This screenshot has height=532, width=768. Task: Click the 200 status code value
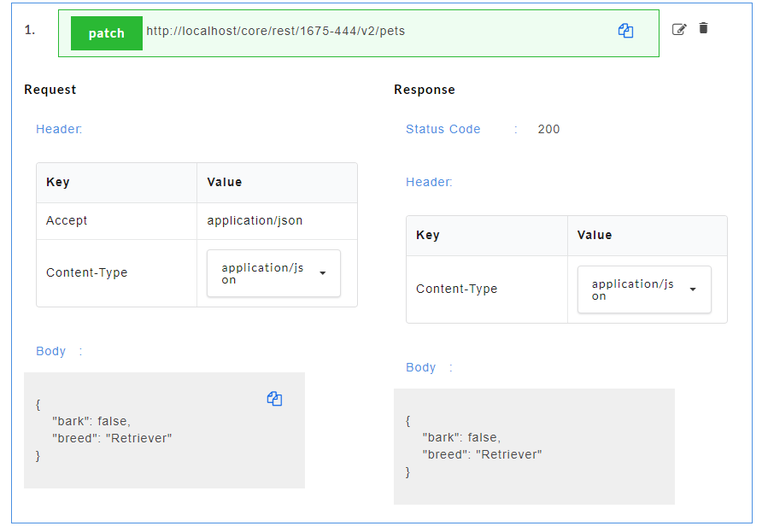pos(548,129)
